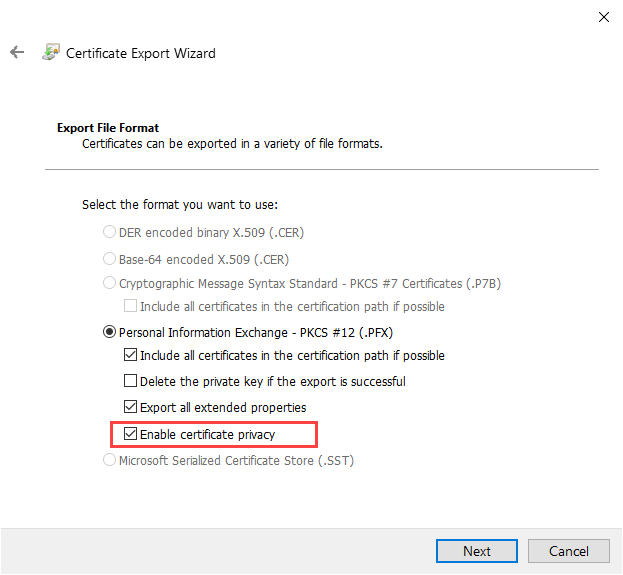Click the Certificate Export Wizard title text
The image size is (623, 575).
pos(141,53)
